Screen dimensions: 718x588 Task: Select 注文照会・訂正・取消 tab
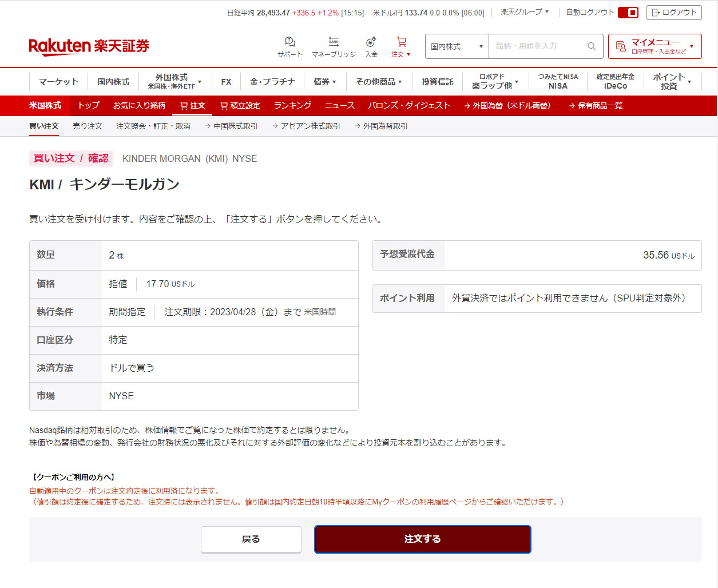click(x=153, y=126)
